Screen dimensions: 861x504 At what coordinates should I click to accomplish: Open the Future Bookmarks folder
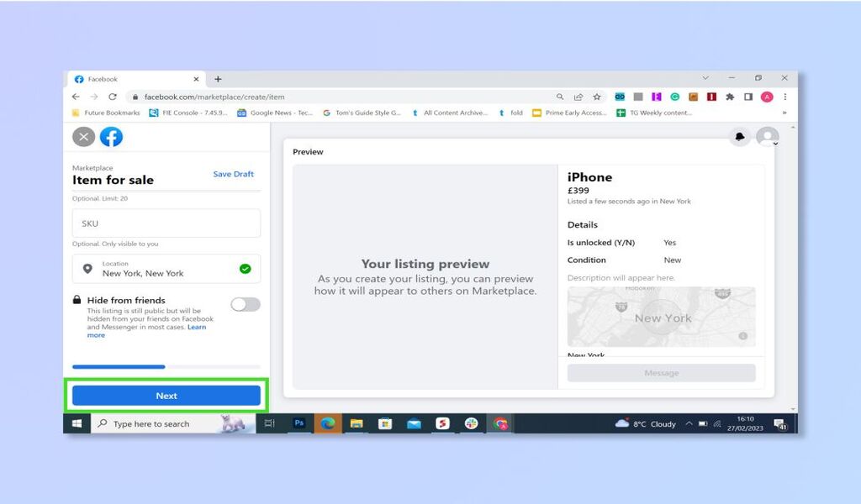pos(107,113)
